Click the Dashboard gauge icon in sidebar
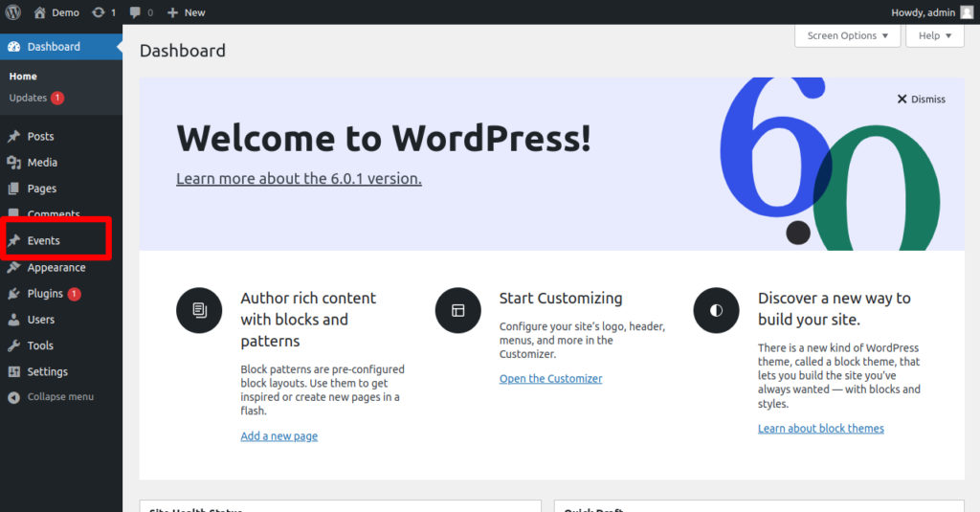This screenshot has height=512, width=980. tap(13, 47)
